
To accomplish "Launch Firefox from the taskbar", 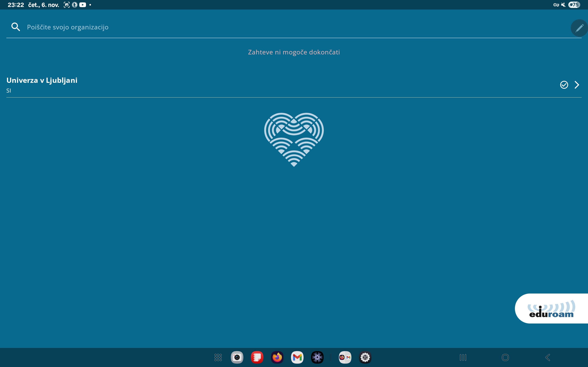I will 277,357.
